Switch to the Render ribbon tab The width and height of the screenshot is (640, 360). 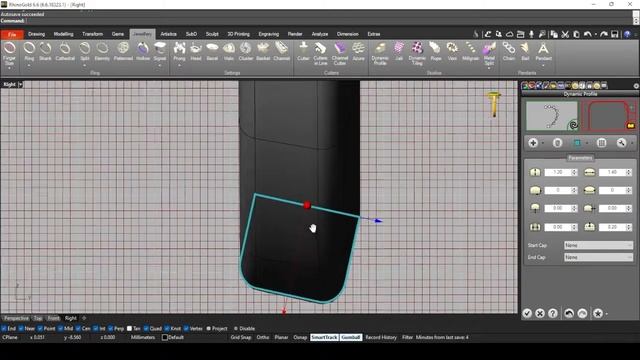pyautogui.click(x=295, y=34)
